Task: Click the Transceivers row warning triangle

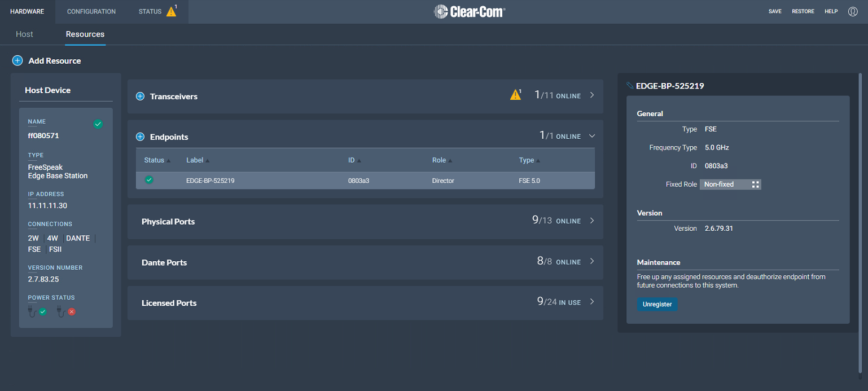Action: click(x=515, y=95)
